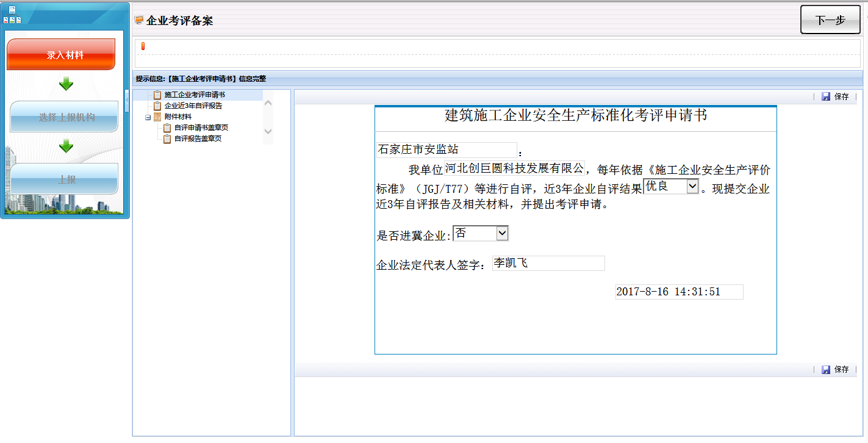Open the 自评申请书盖章页 tree item
This screenshot has height=443, width=868.
click(x=201, y=128)
